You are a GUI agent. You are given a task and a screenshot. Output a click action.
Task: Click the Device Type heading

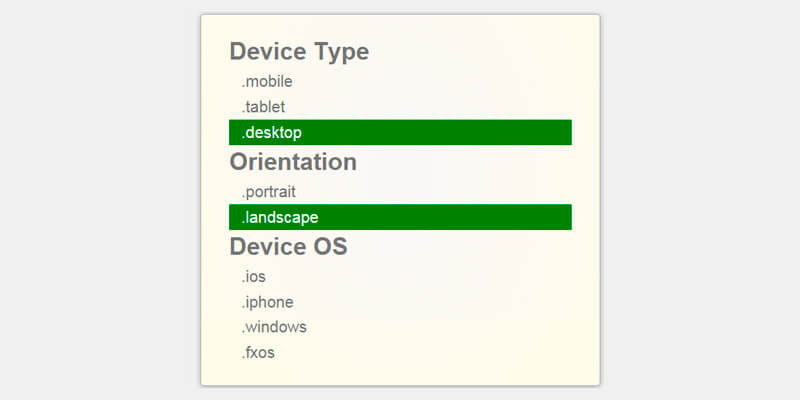click(x=299, y=52)
